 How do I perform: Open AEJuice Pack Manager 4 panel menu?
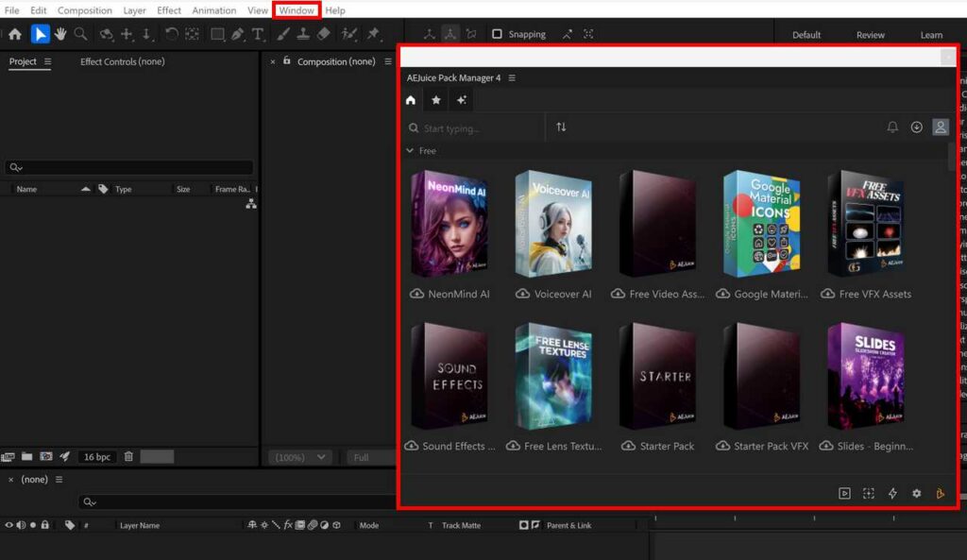pyautogui.click(x=512, y=77)
